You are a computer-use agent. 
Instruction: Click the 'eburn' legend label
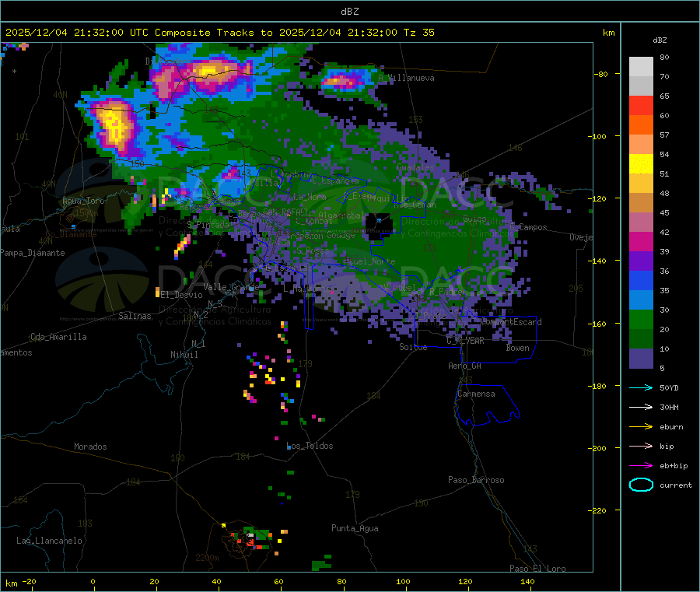[671, 427]
